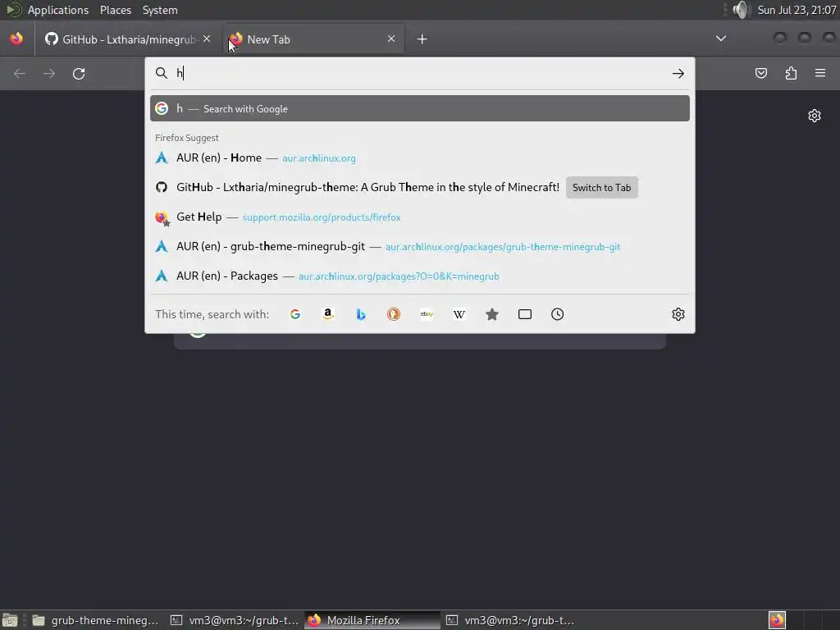
Task: Open AUR (en) - Packages suggestion
Action: click(x=419, y=276)
